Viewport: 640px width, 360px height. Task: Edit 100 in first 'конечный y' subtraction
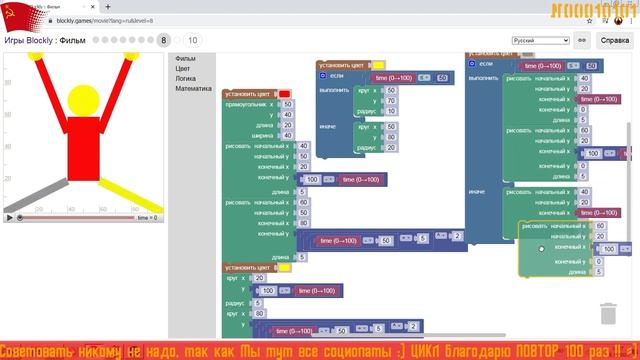312,179
